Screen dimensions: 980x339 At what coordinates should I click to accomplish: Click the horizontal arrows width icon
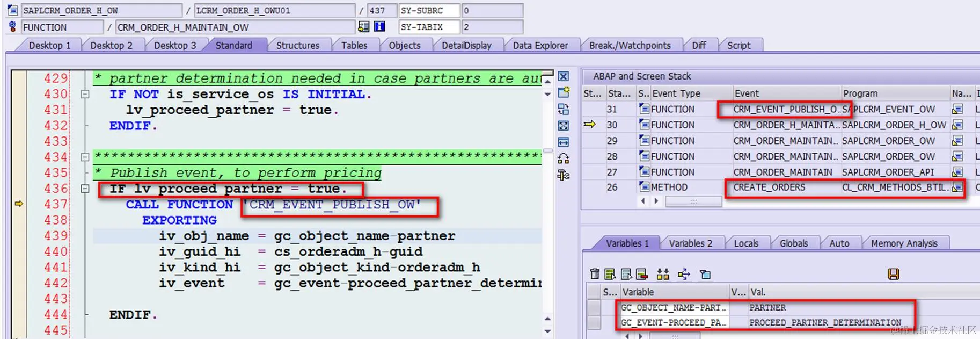tap(564, 142)
